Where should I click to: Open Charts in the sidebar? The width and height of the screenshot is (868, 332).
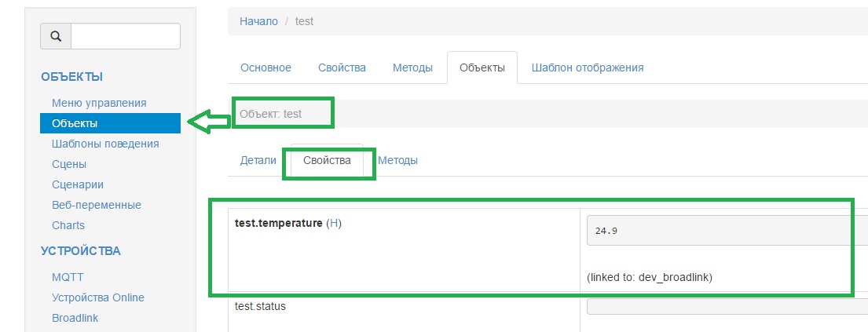point(68,225)
